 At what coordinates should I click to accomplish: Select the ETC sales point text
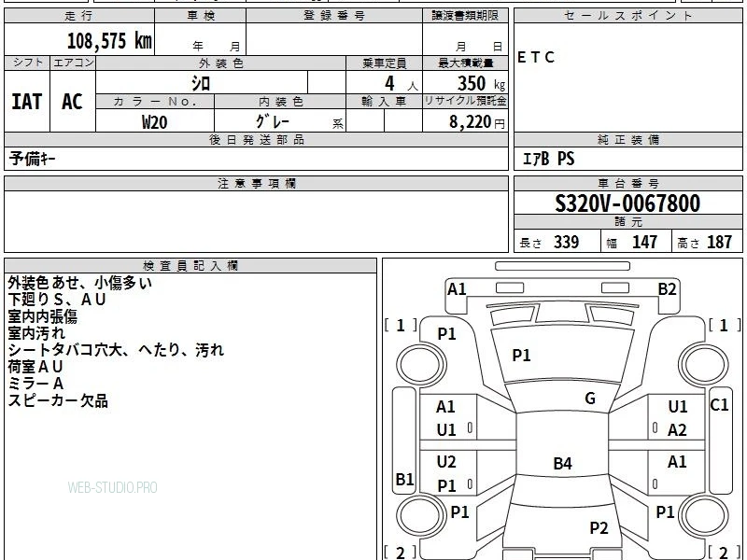pos(536,57)
